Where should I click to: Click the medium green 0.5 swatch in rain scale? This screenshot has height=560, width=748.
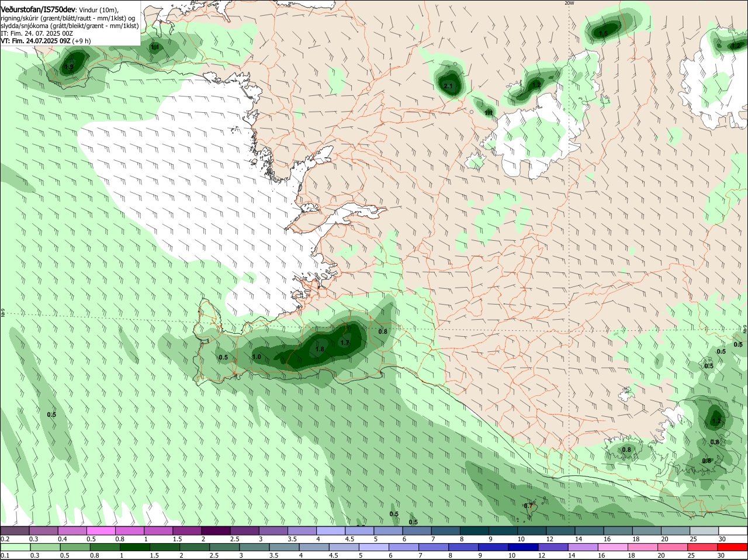point(75,547)
